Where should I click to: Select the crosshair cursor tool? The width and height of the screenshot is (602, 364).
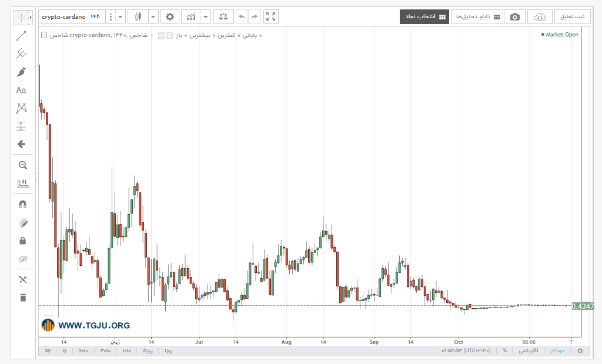[21, 17]
